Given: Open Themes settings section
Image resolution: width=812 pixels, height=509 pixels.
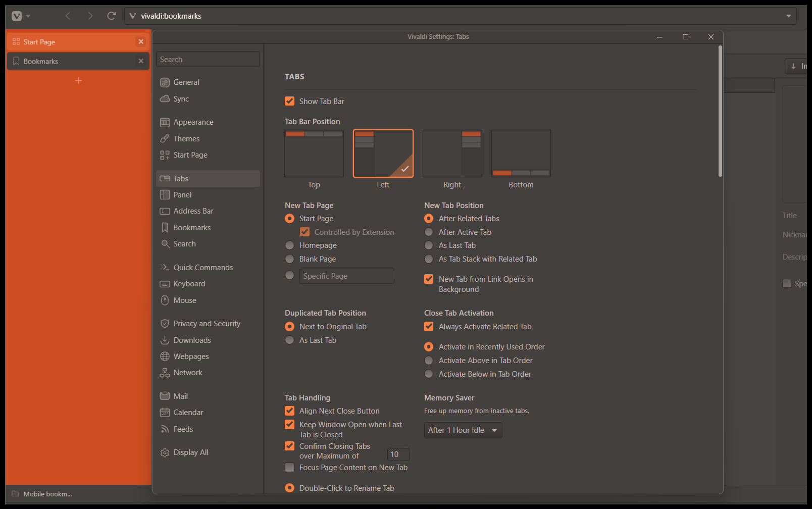Looking at the screenshot, I should point(208,139).
